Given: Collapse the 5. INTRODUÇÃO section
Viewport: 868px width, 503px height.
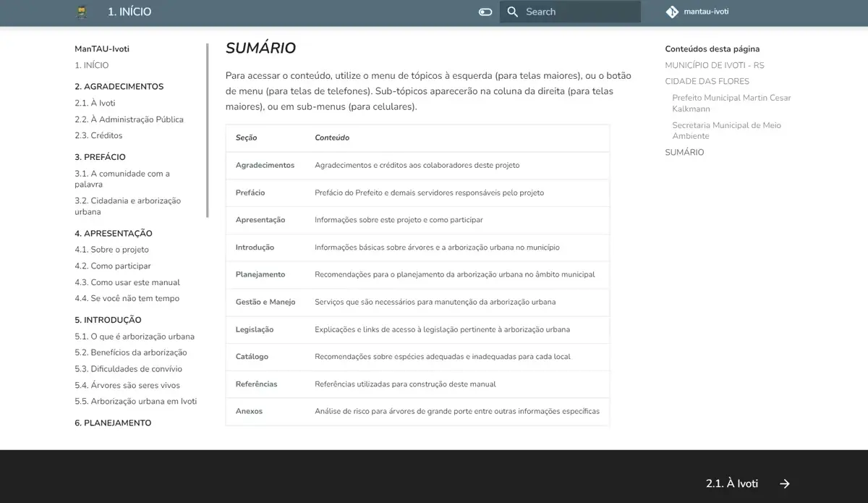Looking at the screenshot, I should click(107, 319).
